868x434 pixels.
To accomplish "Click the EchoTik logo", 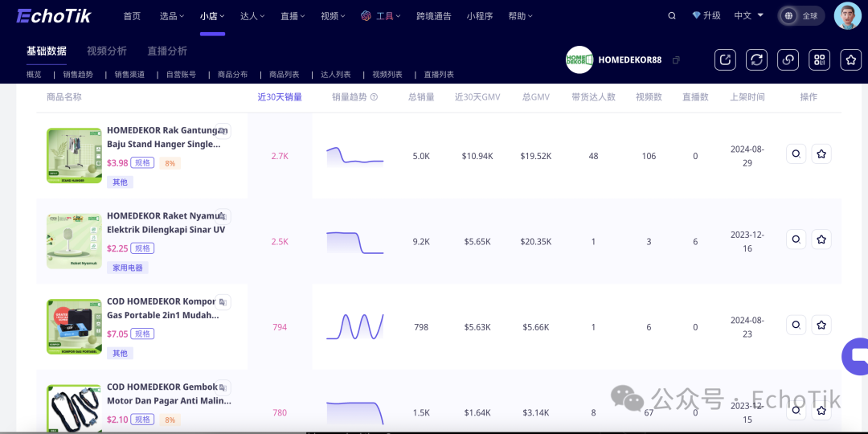I will tap(54, 15).
